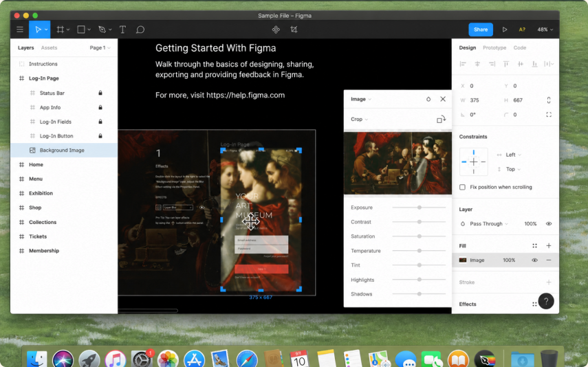Toggle constrain proportions link icon
This screenshot has height=367, width=588.
click(549, 100)
